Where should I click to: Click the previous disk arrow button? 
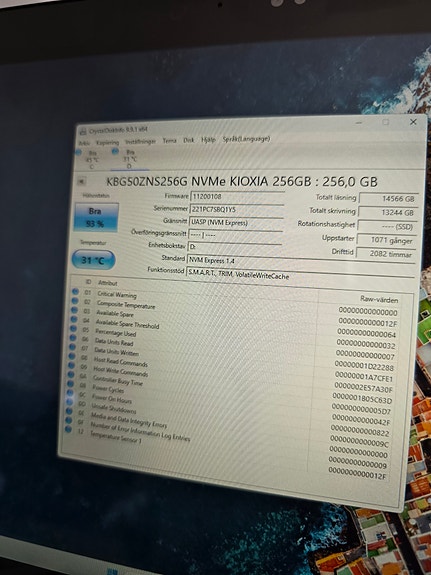tap(82, 182)
